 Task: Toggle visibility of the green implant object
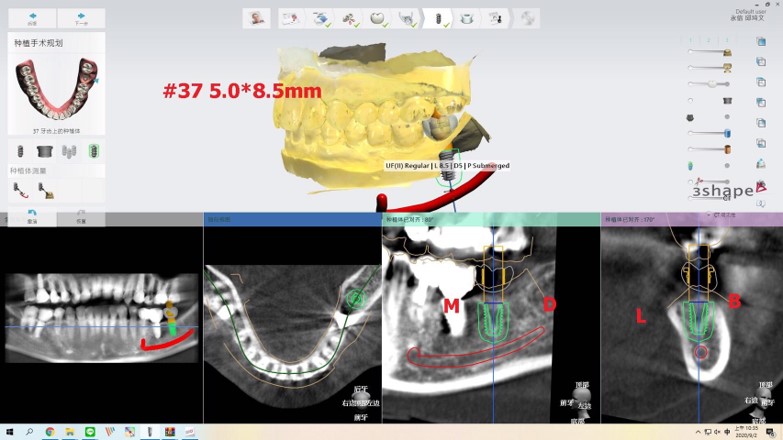pos(690,164)
